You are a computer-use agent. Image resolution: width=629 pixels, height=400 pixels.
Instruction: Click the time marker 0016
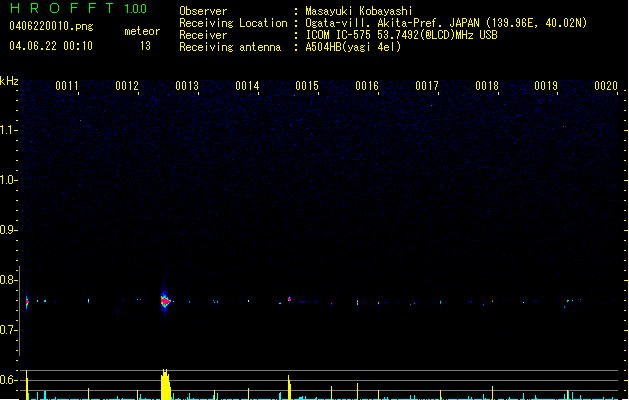point(367,86)
